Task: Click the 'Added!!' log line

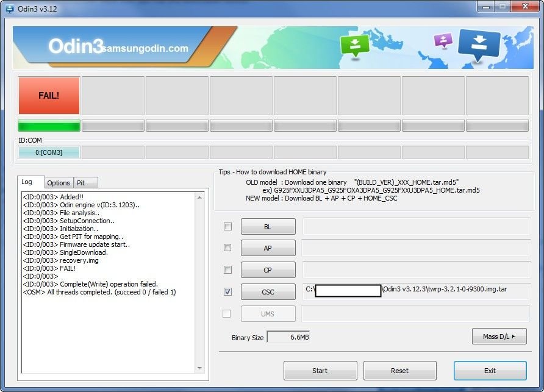Action: (53, 197)
